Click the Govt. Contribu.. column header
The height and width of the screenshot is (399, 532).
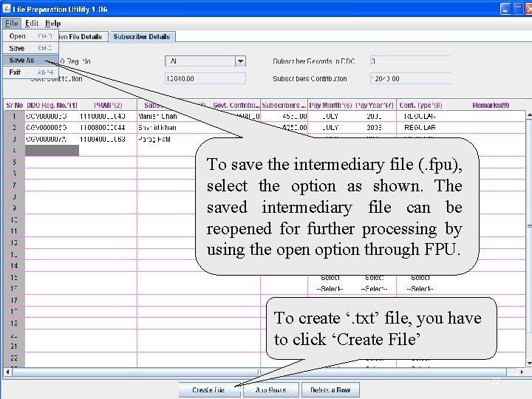click(236, 105)
